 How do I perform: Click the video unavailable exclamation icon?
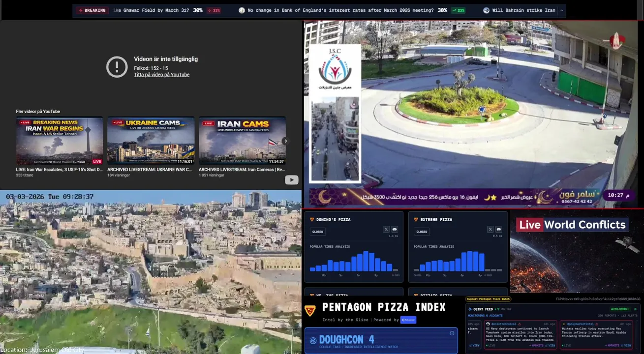pos(117,67)
